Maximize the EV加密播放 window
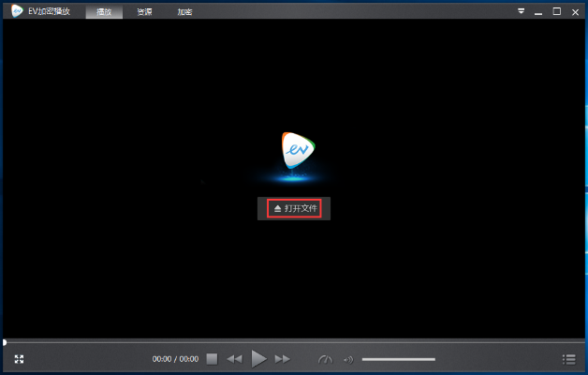The width and height of the screenshot is (588, 375). coord(557,11)
